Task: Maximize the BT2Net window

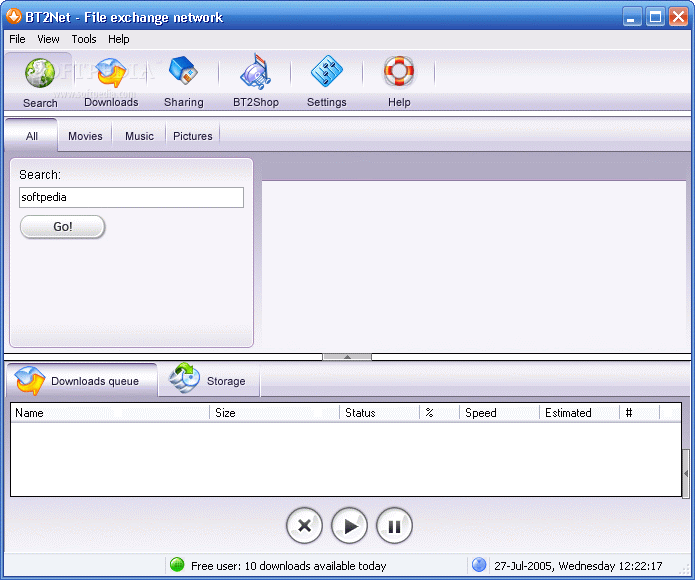Action: click(x=655, y=17)
